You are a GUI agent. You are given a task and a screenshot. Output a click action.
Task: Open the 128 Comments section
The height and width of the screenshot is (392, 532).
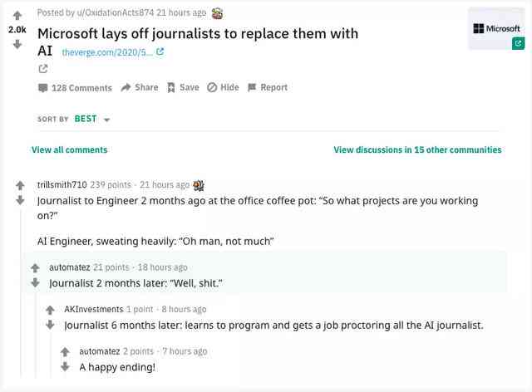click(x=75, y=88)
